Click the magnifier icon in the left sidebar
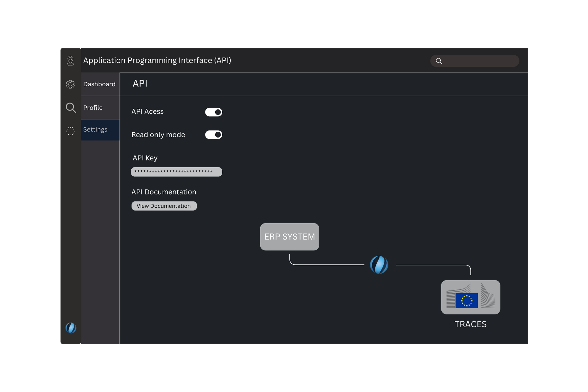The height and width of the screenshot is (392, 588). (71, 107)
